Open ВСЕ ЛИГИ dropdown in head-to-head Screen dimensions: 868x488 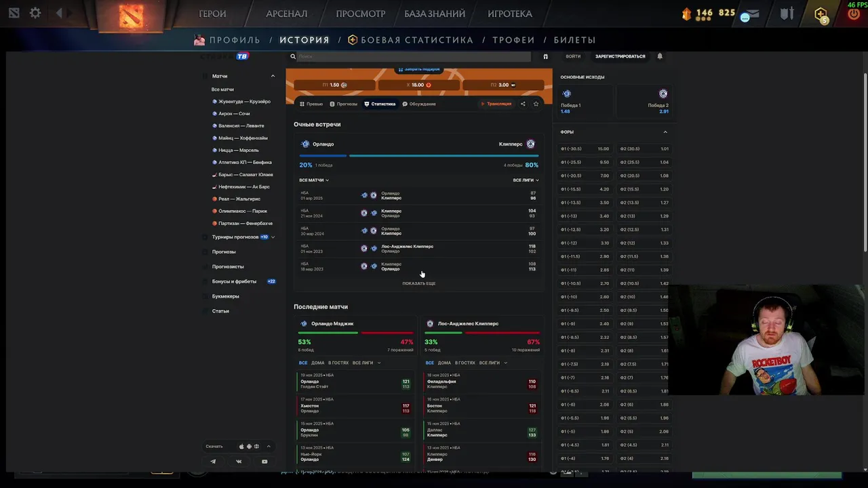[526, 180]
